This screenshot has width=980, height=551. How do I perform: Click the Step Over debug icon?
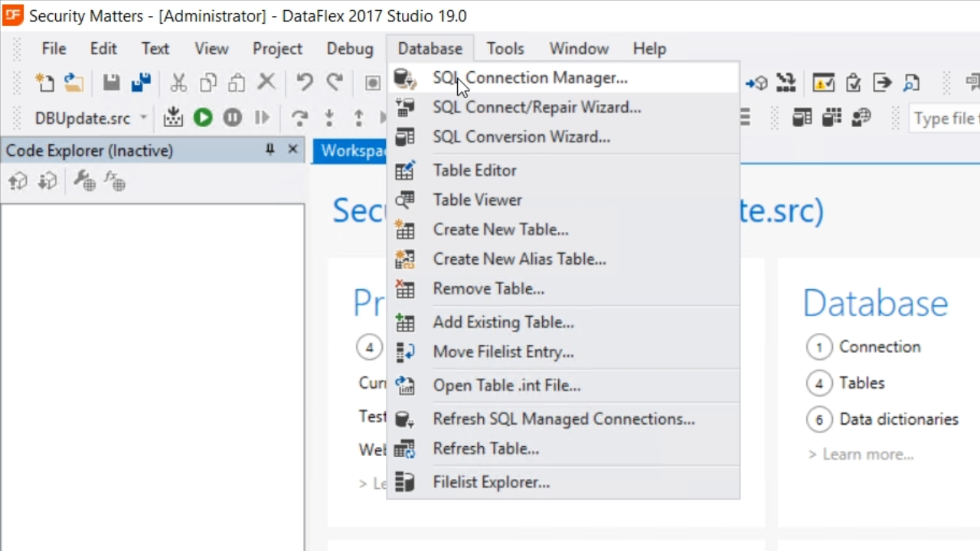[x=299, y=117]
